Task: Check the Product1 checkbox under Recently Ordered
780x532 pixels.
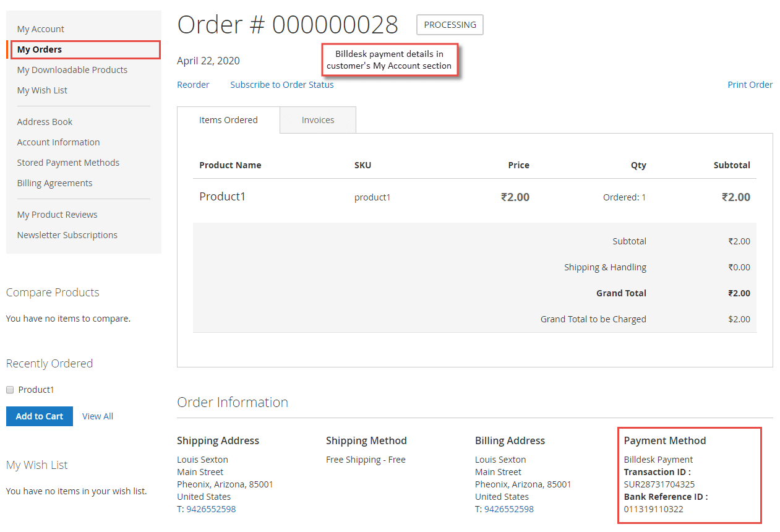Action: pos(9,389)
